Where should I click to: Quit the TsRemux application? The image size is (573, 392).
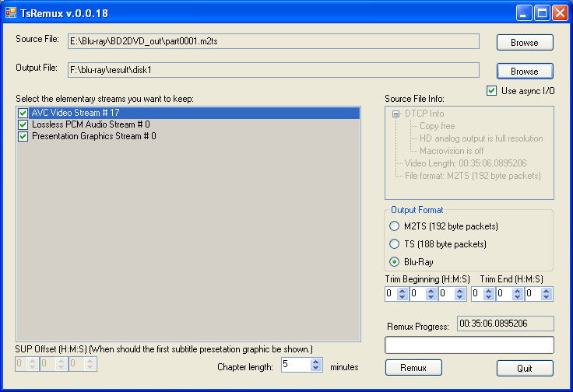525,368
